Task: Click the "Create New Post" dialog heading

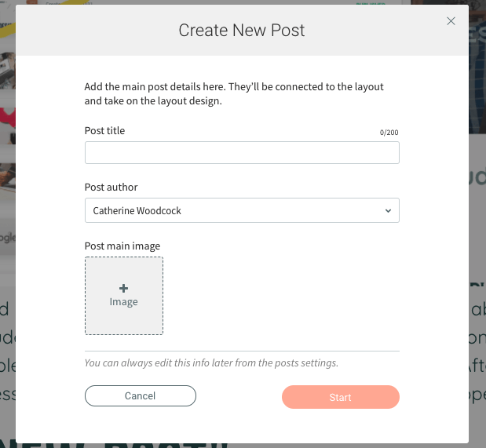Action: [242, 31]
